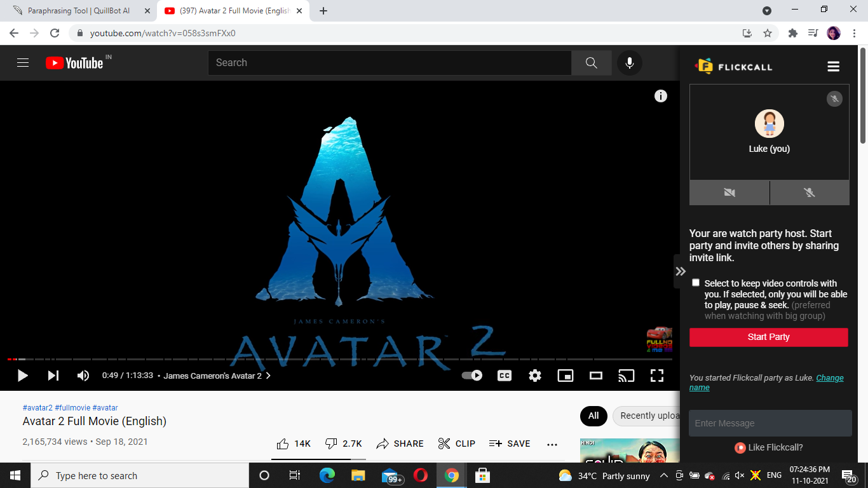The image size is (868, 488).
Task: Enter full screen mode
Action: coord(657,376)
